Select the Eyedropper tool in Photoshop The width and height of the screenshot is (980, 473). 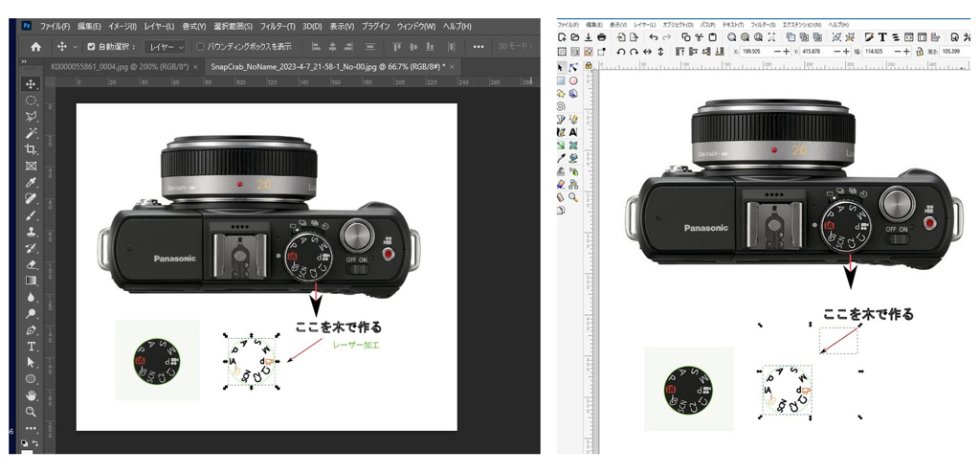pos(30,183)
